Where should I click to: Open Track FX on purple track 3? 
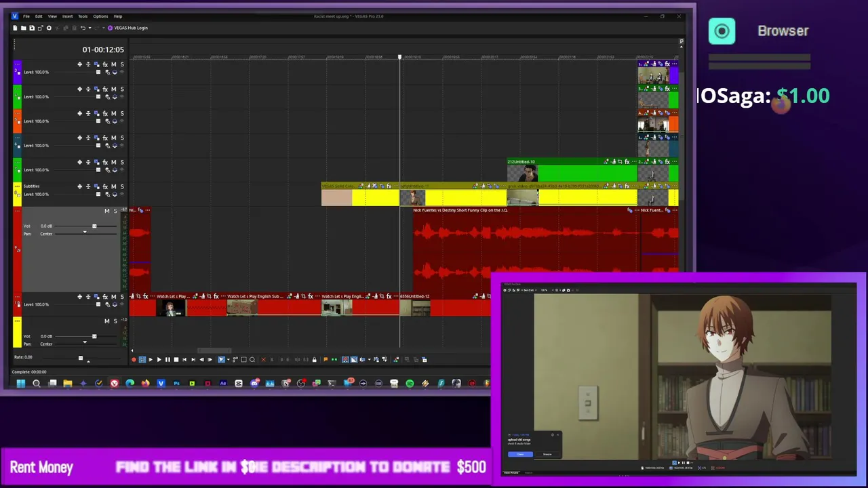[x=105, y=64]
